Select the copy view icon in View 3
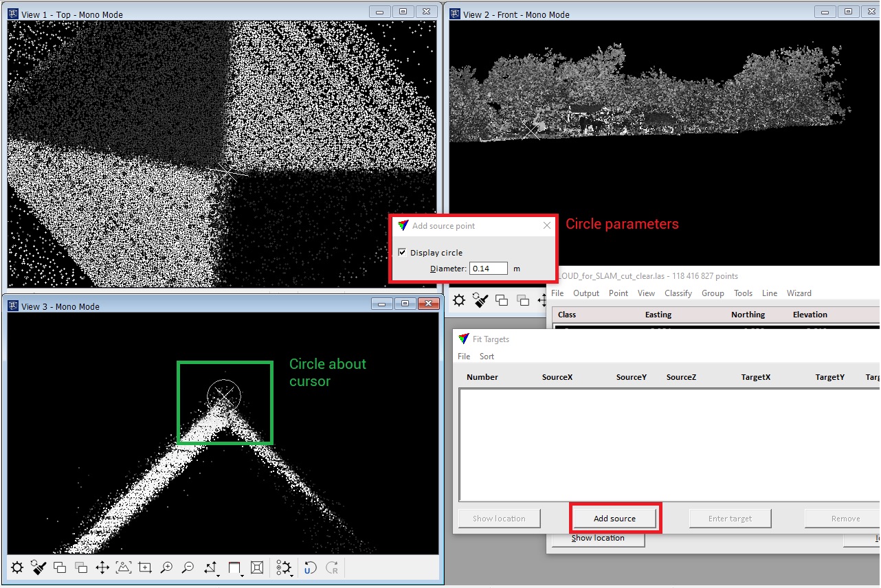Image resolution: width=881 pixels, height=588 pixels. (59, 567)
